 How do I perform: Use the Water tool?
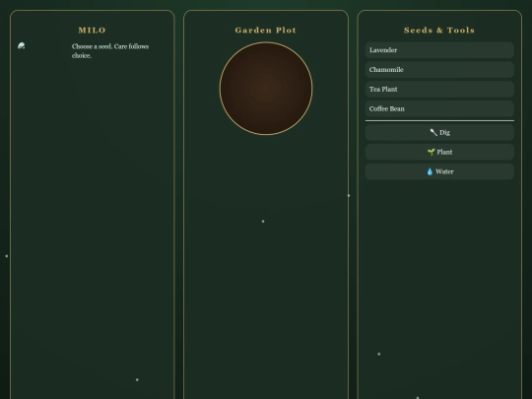(x=439, y=171)
